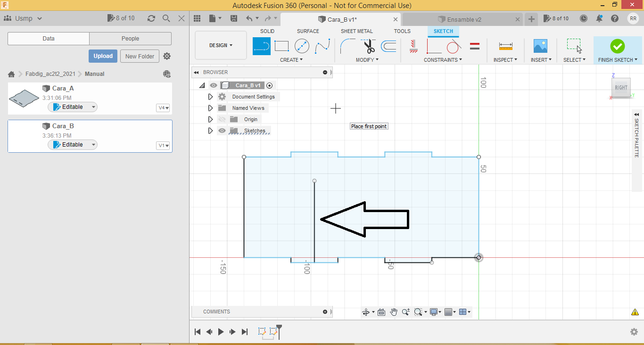Expand the Sketches node
The image size is (644, 345).
click(210, 131)
